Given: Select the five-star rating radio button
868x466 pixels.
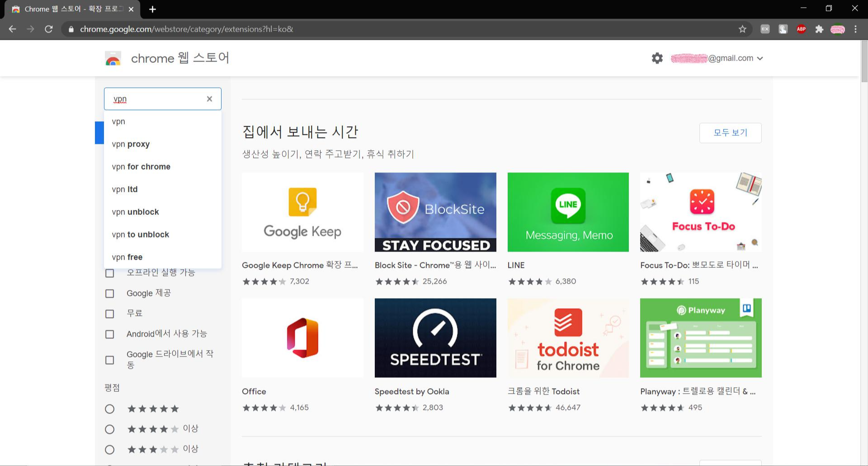Looking at the screenshot, I should coord(109,409).
